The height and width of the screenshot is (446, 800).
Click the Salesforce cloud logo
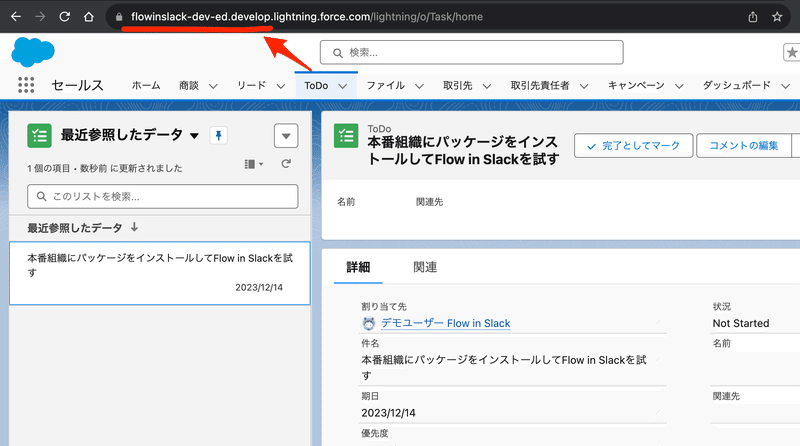pos(33,52)
